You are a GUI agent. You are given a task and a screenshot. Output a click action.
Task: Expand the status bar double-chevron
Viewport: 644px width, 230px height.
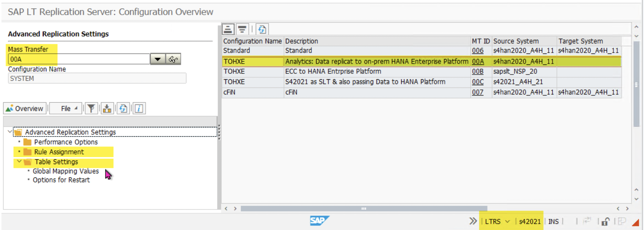click(473, 221)
